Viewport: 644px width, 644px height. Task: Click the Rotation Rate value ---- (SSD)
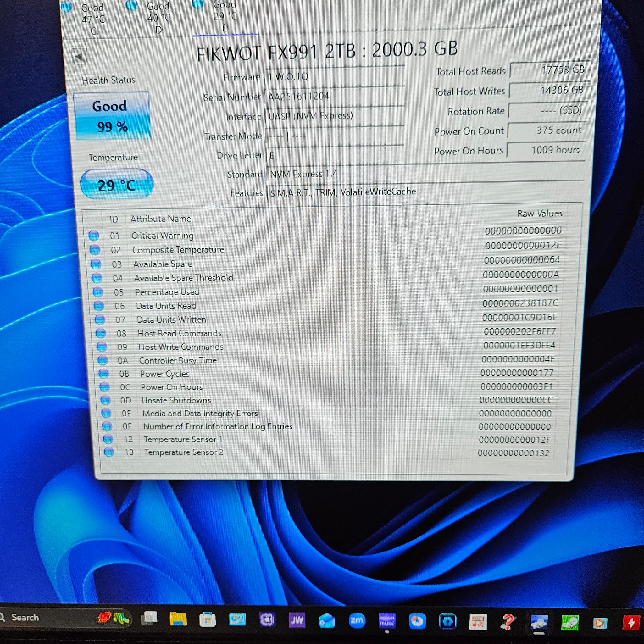pos(547,110)
